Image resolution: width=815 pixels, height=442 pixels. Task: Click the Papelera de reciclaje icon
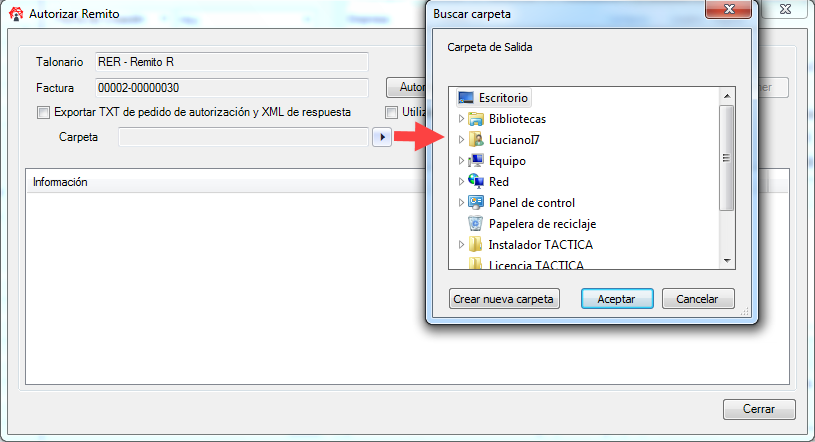476,224
